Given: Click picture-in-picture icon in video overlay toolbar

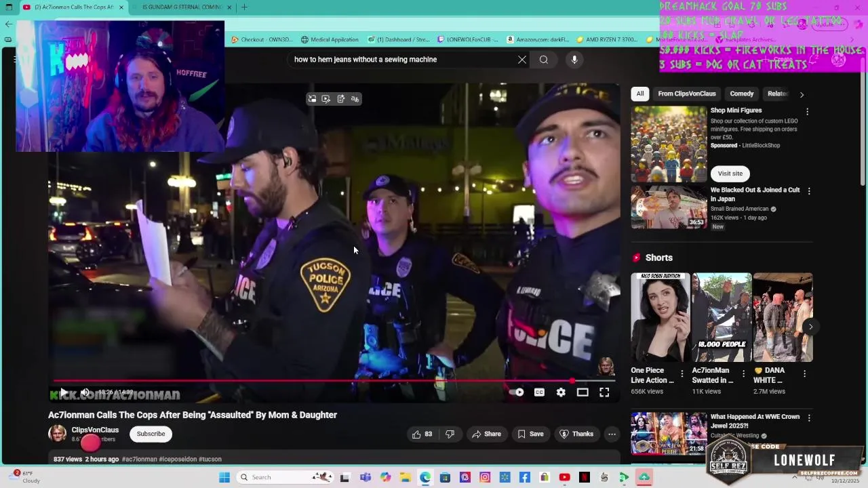Looking at the screenshot, I should [312, 99].
